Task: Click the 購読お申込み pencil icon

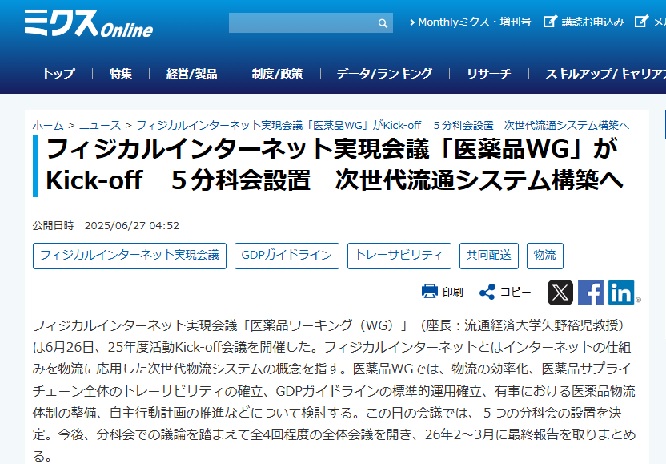Action: tap(549, 22)
